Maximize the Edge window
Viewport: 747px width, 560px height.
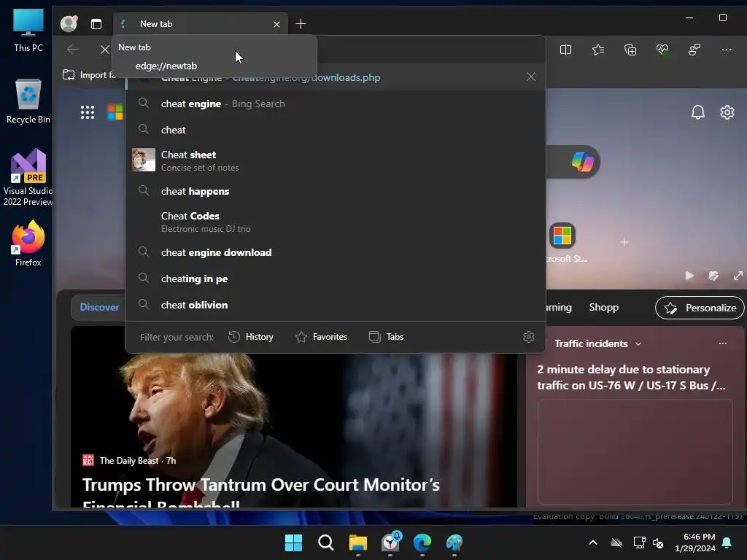pos(723,17)
